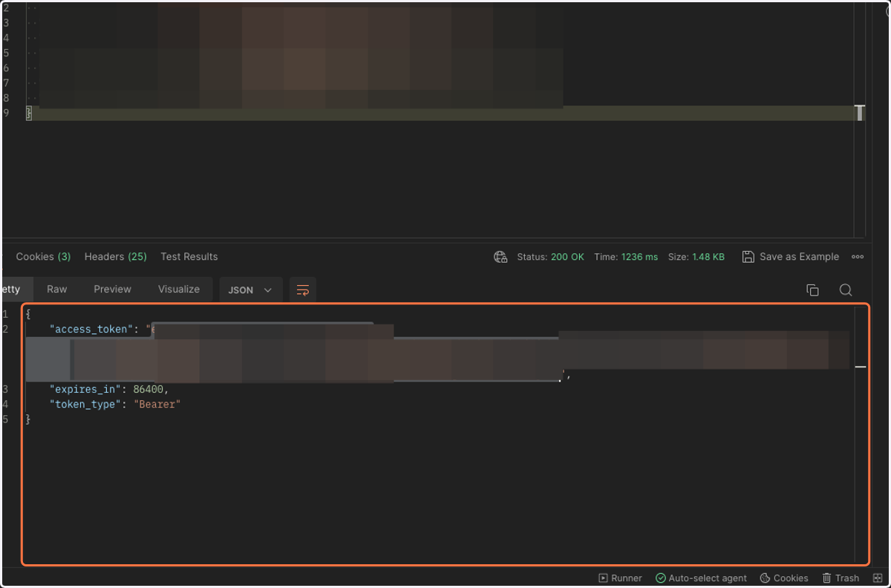The height and width of the screenshot is (588, 891).
Task: Toggle line wrap icon beside JSON
Action: coord(303,290)
